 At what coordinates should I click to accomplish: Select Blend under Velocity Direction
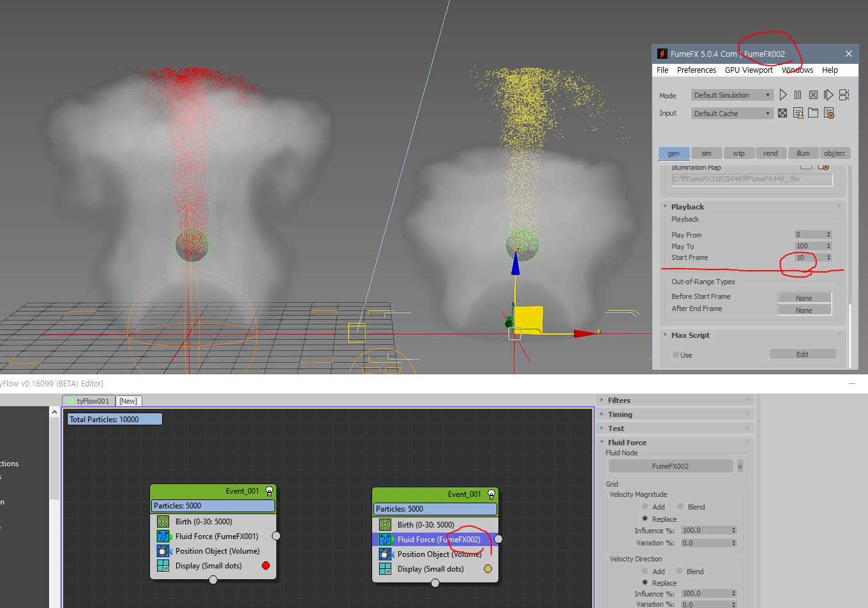pyautogui.click(x=680, y=571)
